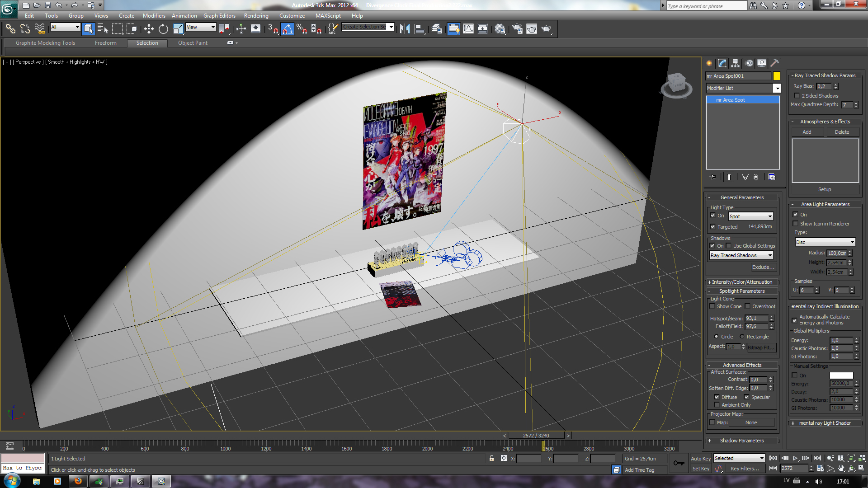Viewport: 868px width, 488px height.
Task: Click the Mirror tool icon
Action: coord(405,29)
